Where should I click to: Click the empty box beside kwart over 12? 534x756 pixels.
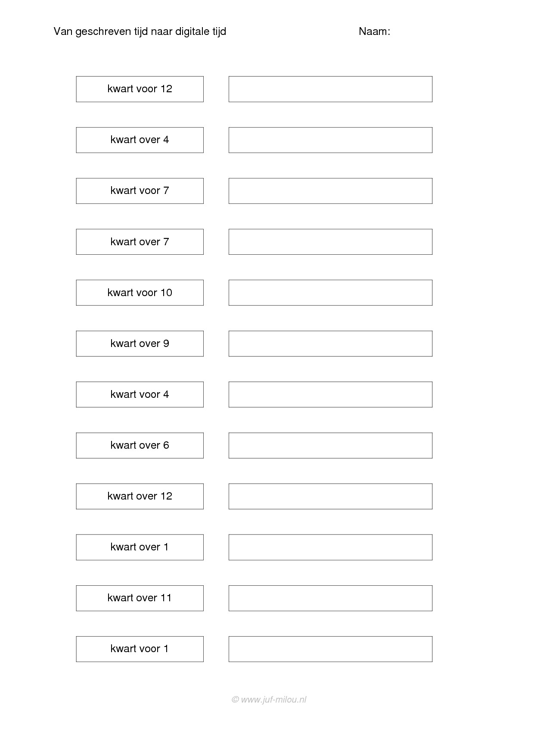click(330, 496)
